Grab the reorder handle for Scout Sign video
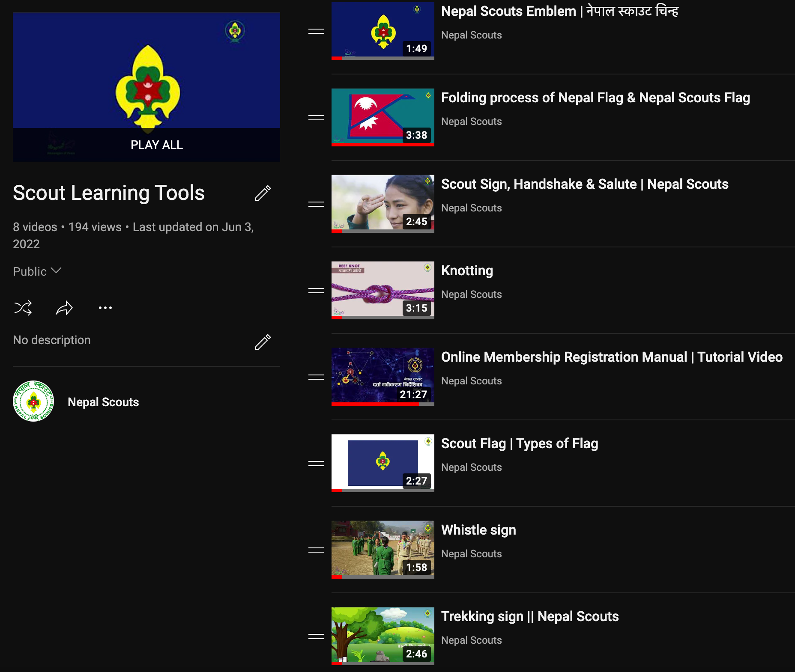Screen dimensions: 795x672 [x=316, y=204]
